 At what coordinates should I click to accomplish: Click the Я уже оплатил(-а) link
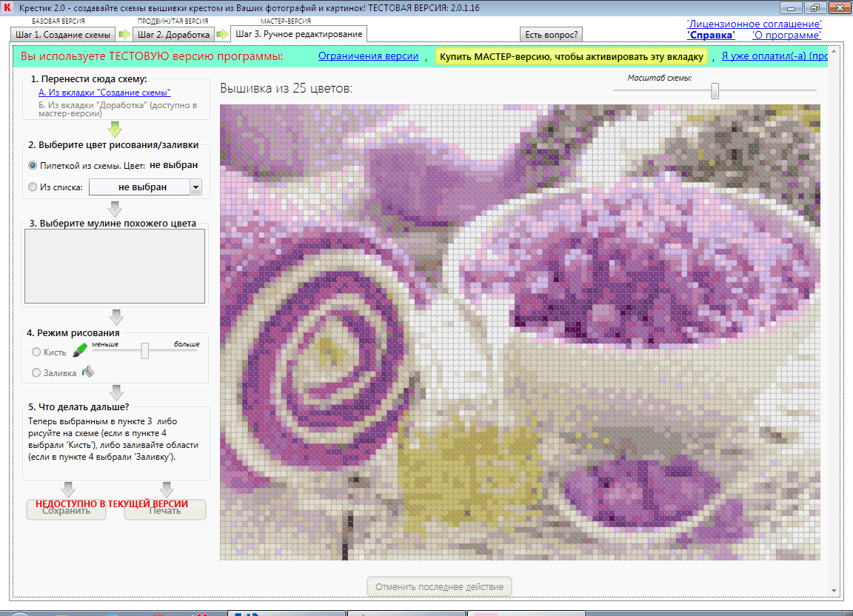[x=775, y=56]
